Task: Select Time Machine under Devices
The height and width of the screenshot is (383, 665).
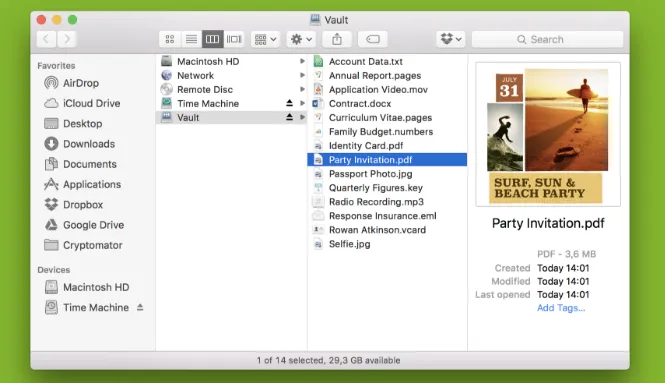Action: point(87,308)
